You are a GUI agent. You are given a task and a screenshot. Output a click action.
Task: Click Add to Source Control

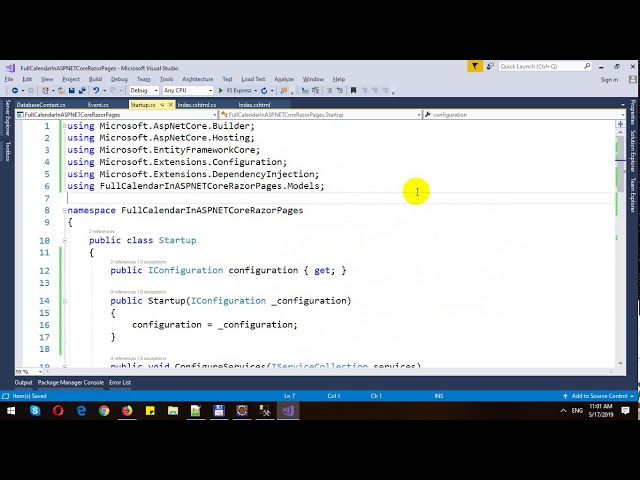599,396
